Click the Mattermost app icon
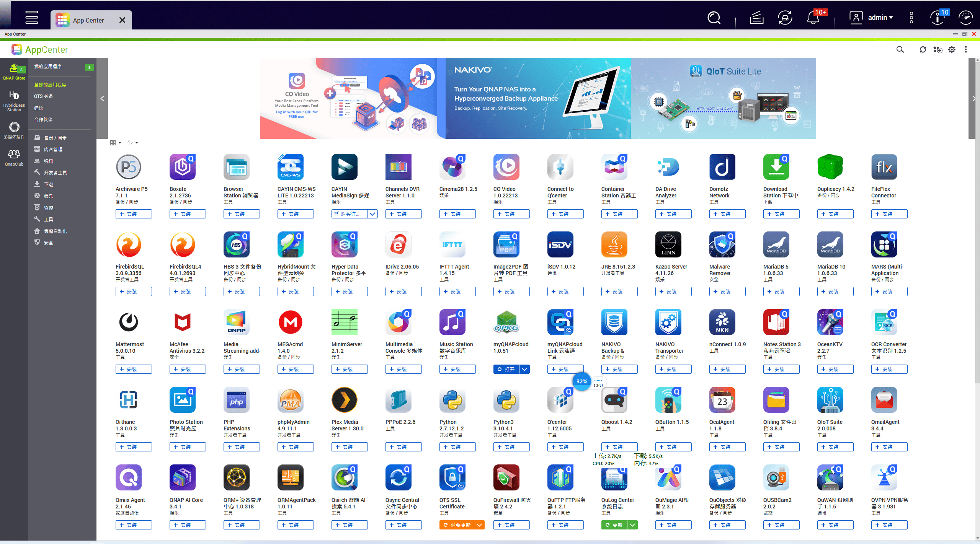Screen dimensions: 980x544 coord(129,322)
